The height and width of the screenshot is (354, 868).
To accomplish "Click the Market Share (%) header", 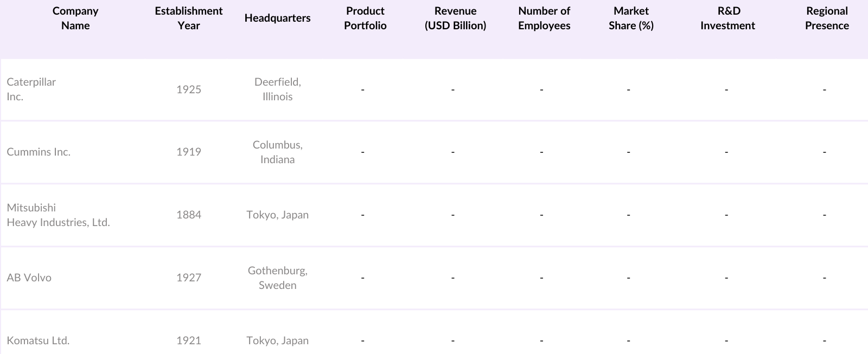I will click(x=631, y=18).
